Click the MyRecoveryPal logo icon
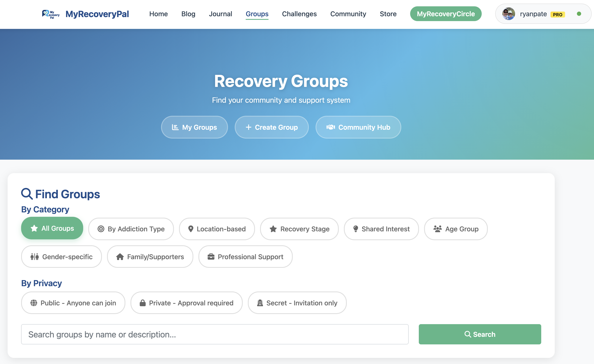 click(50, 14)
